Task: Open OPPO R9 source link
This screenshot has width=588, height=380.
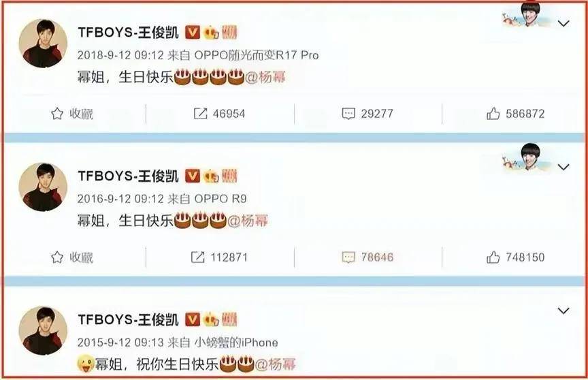Action: pos(220,199)
